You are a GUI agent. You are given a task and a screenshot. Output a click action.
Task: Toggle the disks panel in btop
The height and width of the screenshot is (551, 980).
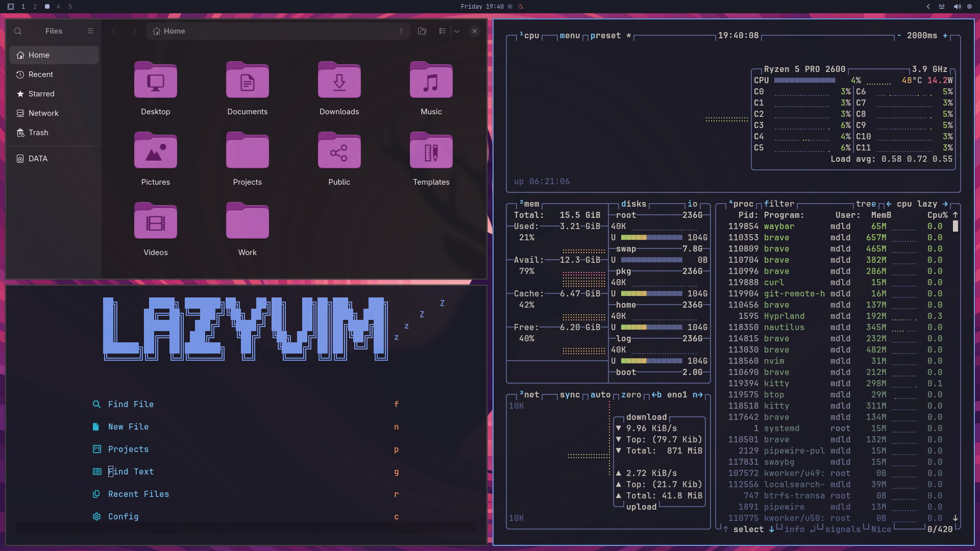(633, 204)
